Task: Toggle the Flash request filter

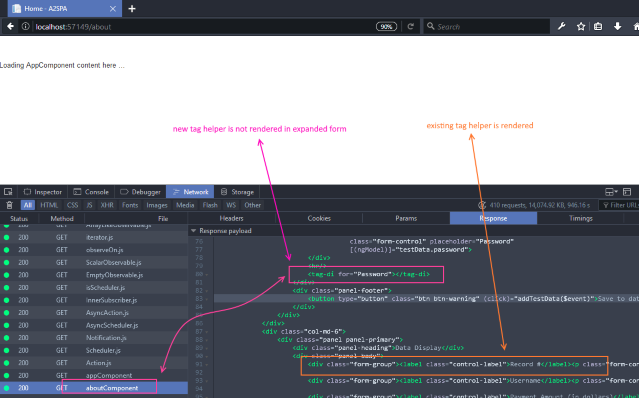Action: click(210, 205)
